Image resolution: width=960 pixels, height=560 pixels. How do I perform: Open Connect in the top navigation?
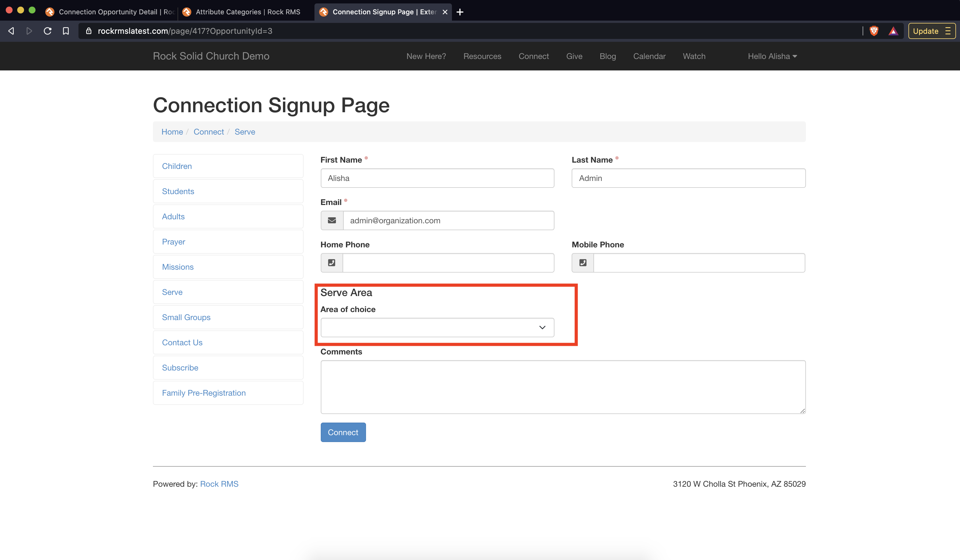pyautogui.click(x=534, y=56)
